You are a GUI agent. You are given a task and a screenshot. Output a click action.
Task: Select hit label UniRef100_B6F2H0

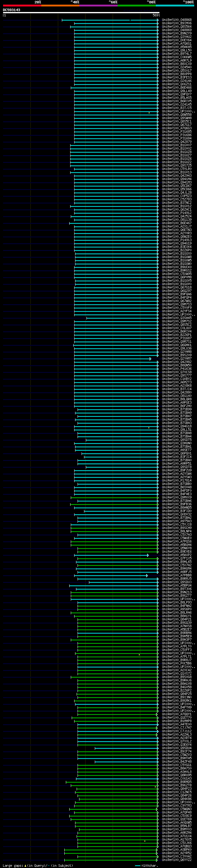click(x=177, y=406)
